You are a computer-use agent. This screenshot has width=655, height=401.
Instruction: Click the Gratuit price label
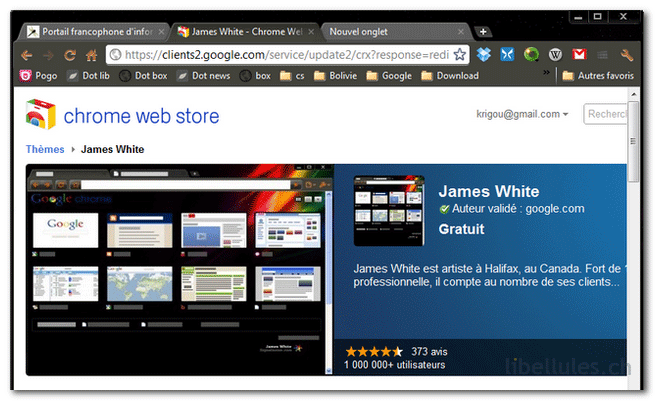(461, 229)
